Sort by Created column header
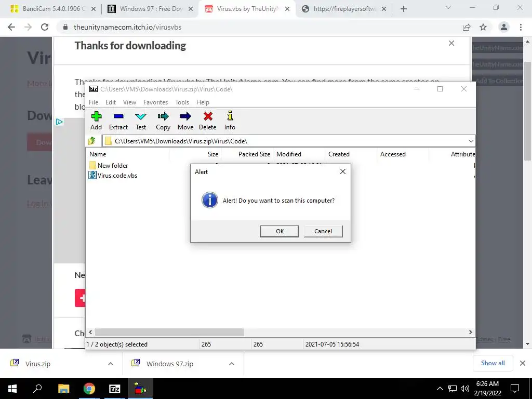This screenshot has width=532, height=399. tap(351, 154)
